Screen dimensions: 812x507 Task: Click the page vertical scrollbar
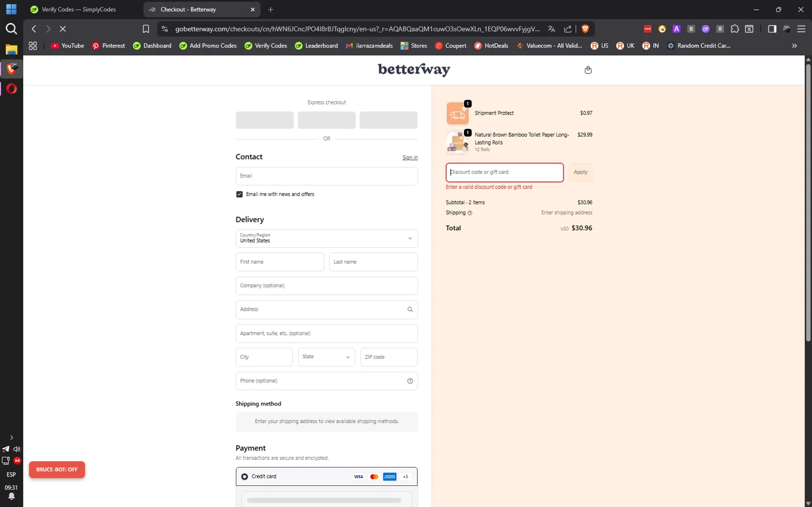coord(808,203)
